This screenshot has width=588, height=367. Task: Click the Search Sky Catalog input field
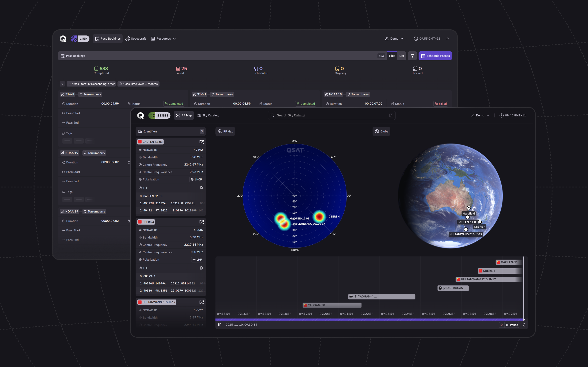tap(332, 116)
